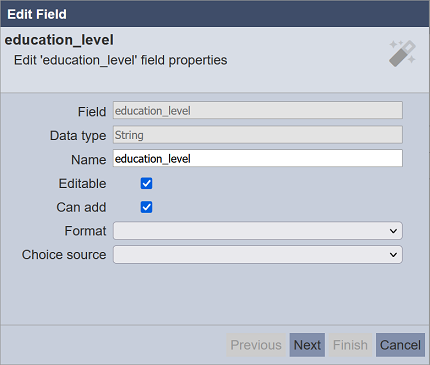The image size is (430, 365).
Task: Uncheck the Editable checkbox
Action: coord(146,183)
